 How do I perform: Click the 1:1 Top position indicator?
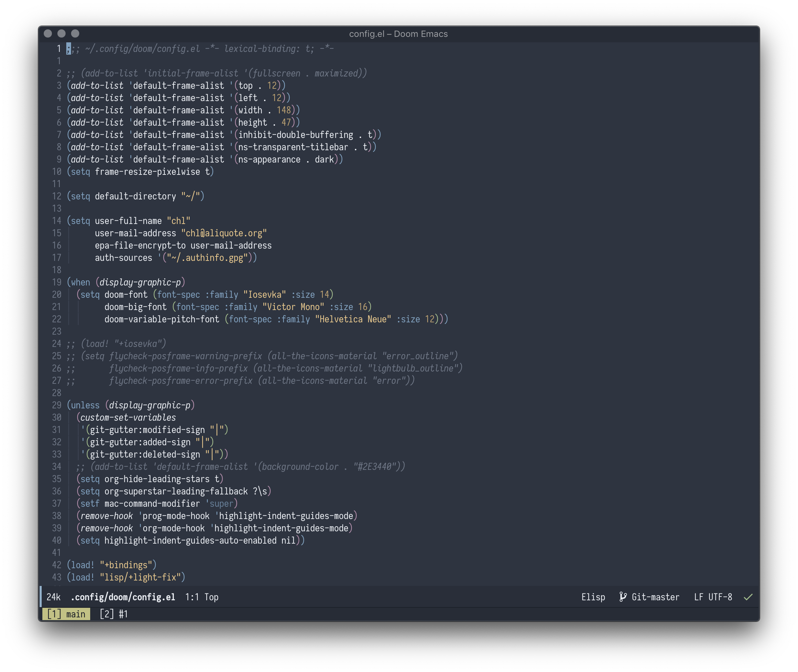[202, 597]
